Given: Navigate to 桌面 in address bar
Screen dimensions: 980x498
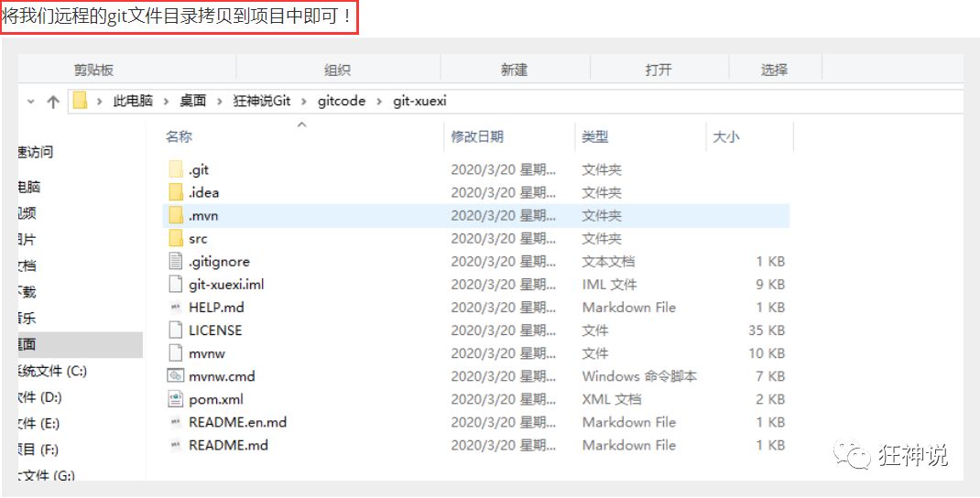Looking at the screenshot, I should (193, 102).
